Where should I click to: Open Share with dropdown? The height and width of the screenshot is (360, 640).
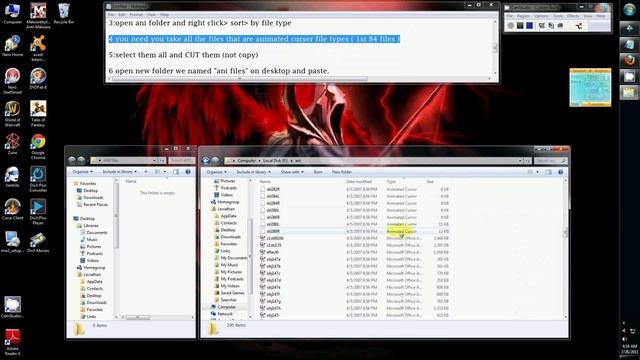(292, 172)
